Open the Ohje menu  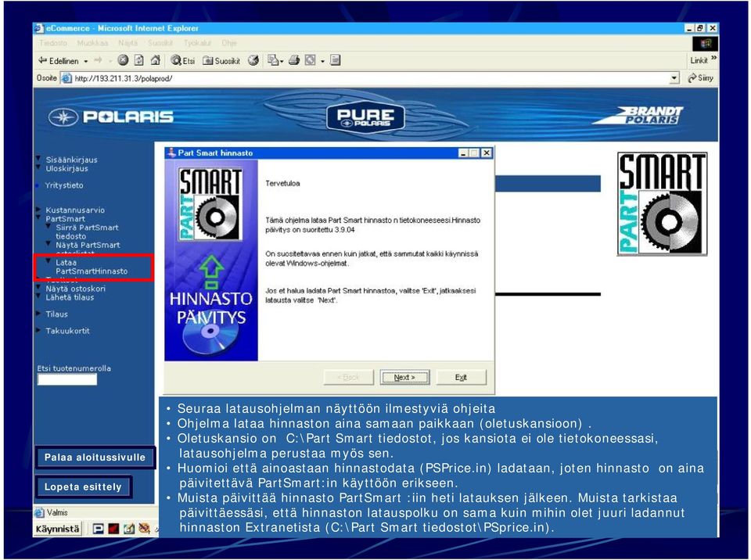point(229,43)
